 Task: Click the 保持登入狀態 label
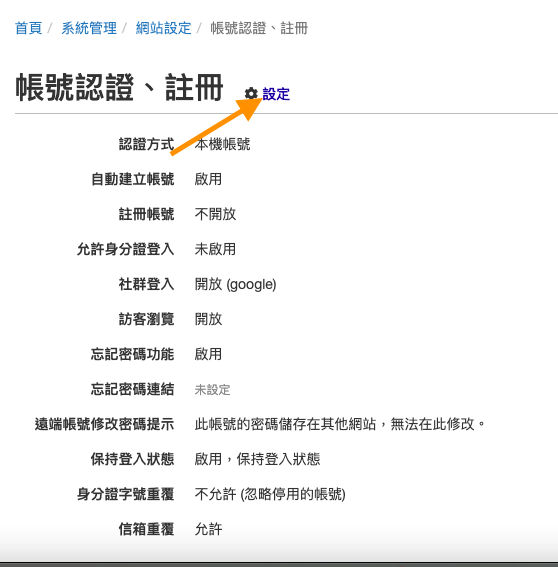pyautogui.click(x=133, y=459)
